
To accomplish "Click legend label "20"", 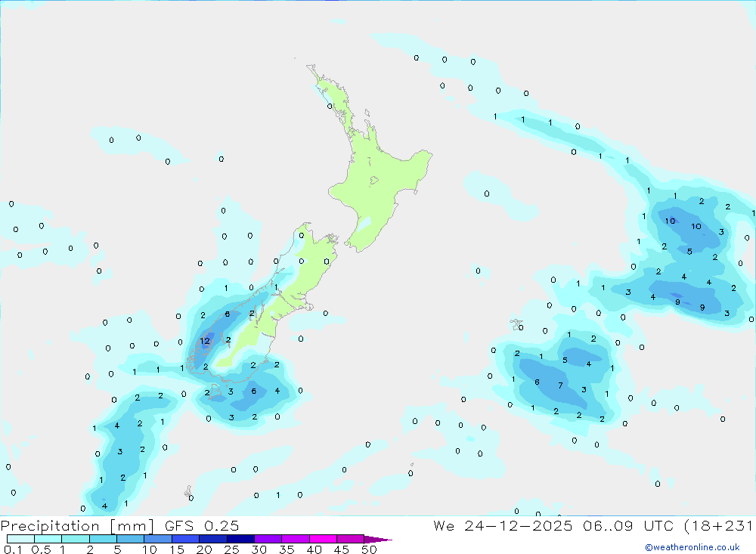I will pos(204,549).
